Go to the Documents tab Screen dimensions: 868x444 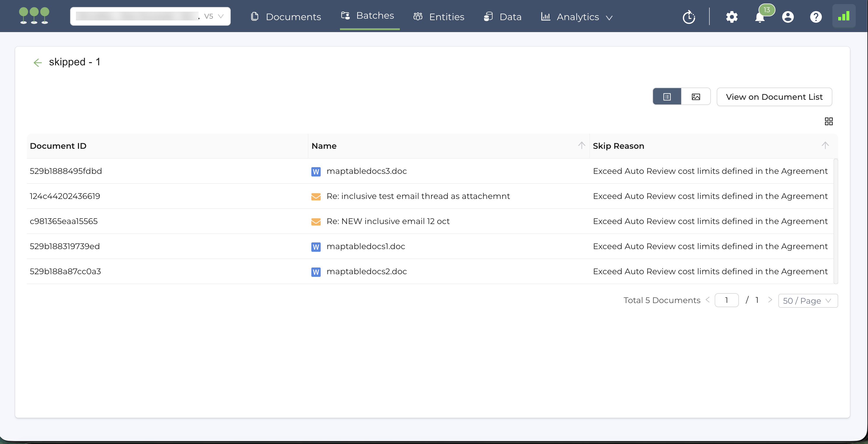pyautogui.click(x=286, y=17)
